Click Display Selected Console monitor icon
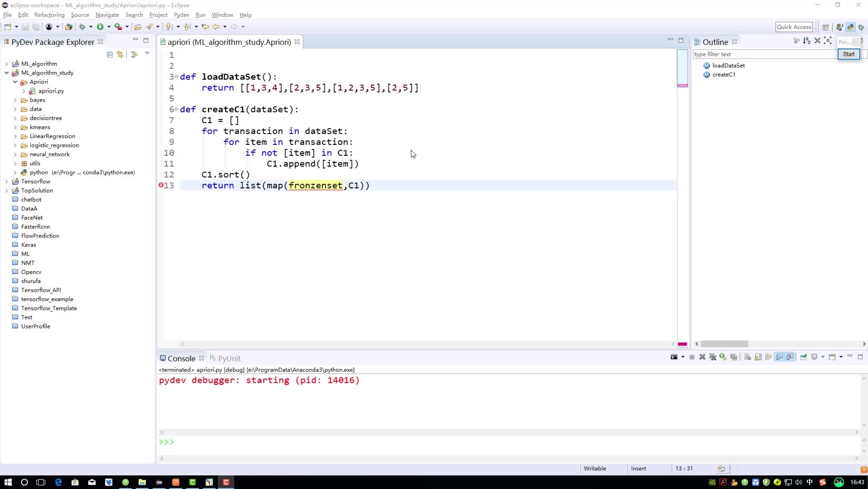The height and width of the screenshot is (489, 868). [x=814, y=357]
